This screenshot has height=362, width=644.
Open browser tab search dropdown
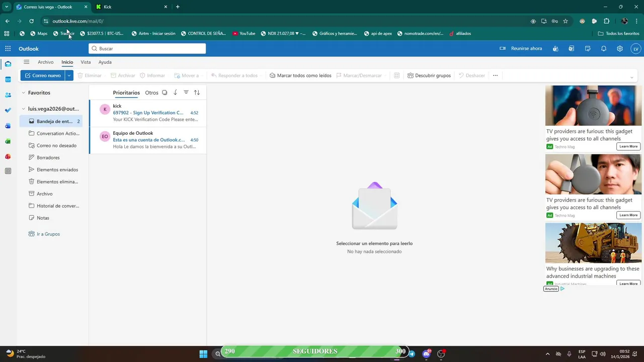[x=6, y=7]
